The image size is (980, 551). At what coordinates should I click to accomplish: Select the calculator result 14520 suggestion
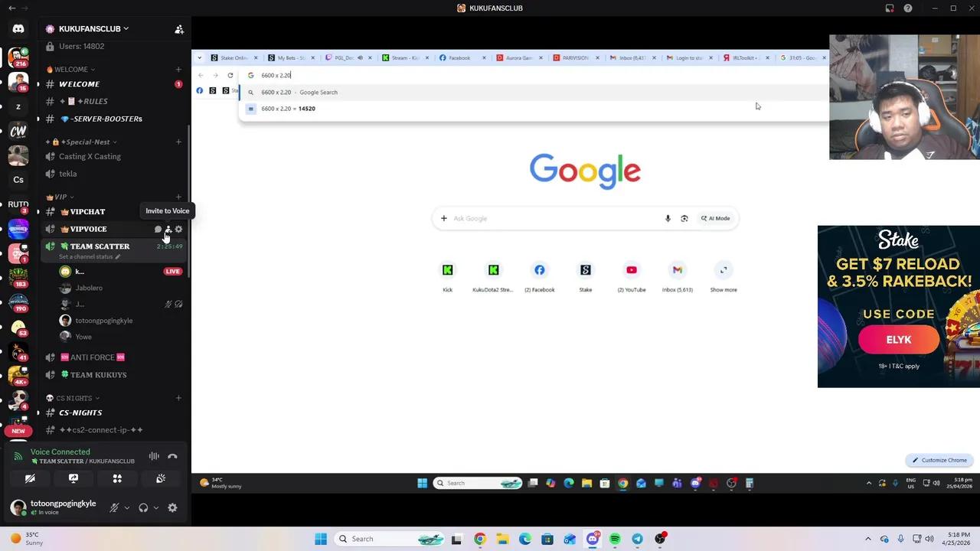pyautogui.click(x=534, y=109)
